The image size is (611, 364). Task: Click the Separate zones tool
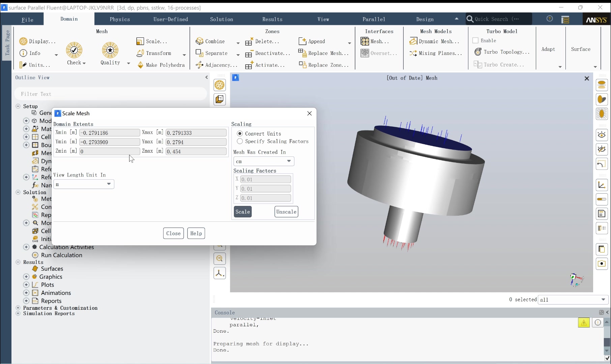[x=212, y=53]
